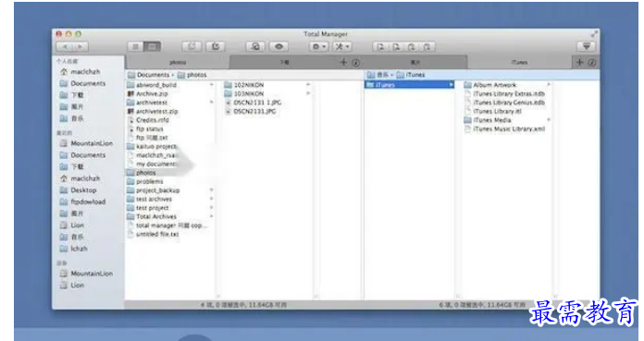Click the far-right toolbar tray button
This screenshot has width=644, height=341.
click(586, 46)
